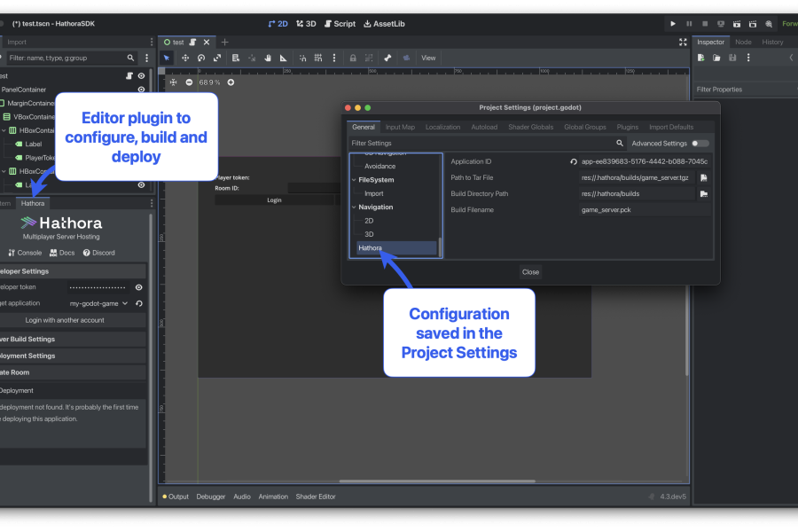Image resolution: width=798 pixels, height=532 pixels.
Task: Switch to the Autoload tab
Action: [484, 128]
